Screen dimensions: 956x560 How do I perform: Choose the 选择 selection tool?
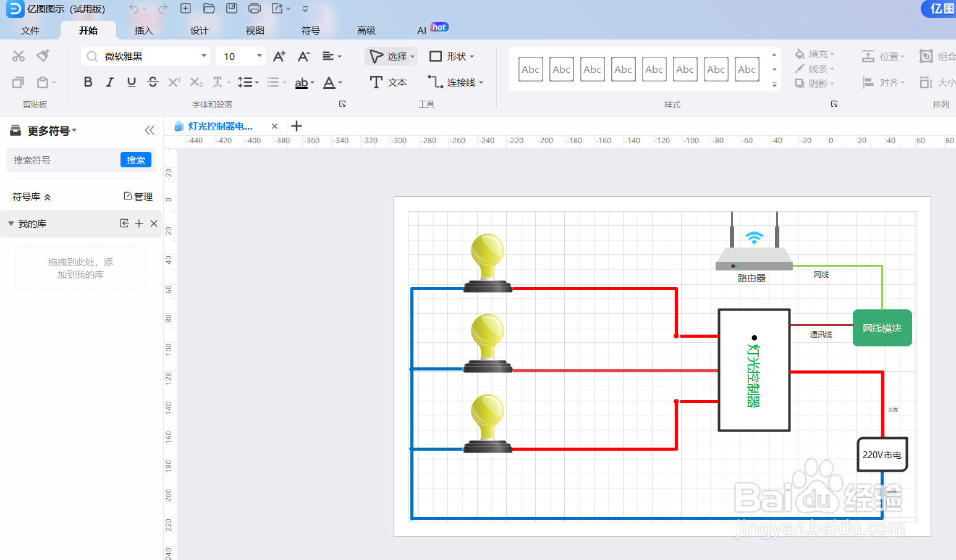point(391,56)
